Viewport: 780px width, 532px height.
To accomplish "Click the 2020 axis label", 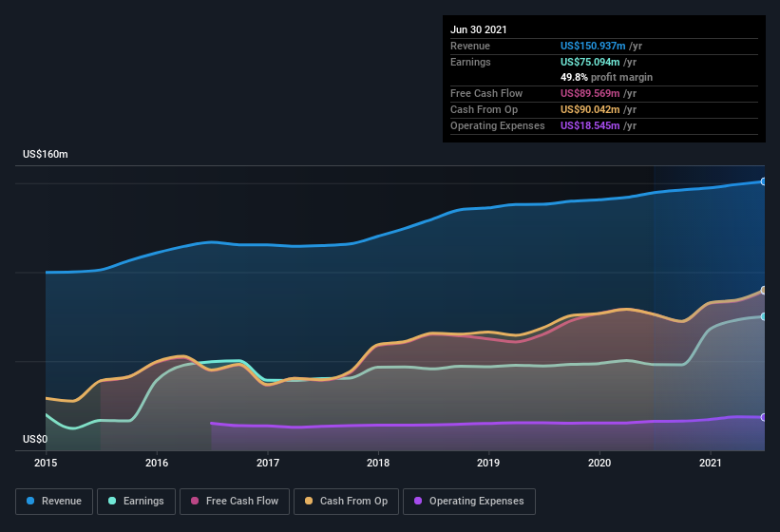I will tap(599, 463).
